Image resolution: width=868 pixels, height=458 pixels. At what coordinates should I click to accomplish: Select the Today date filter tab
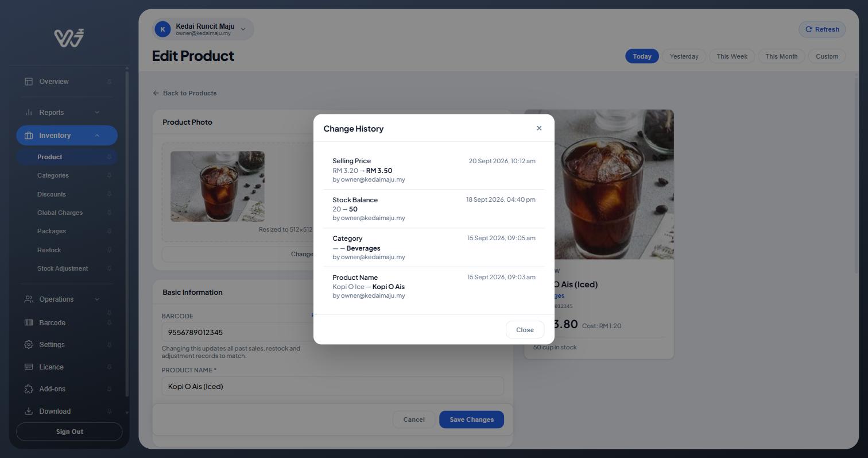pos(642,56)
